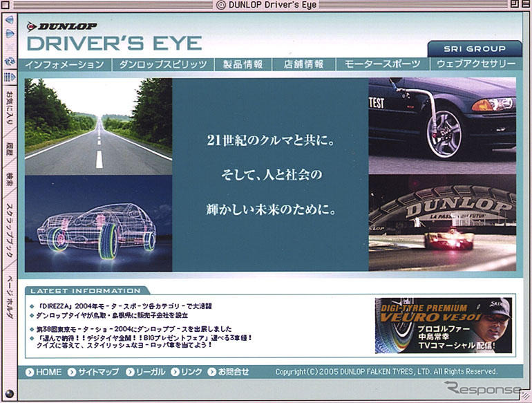The height and width of the screenshot is (403, 532).
Task: Open the ウェブアクセサリー menu
Action: pyautogui.click(x=476, y=64)
